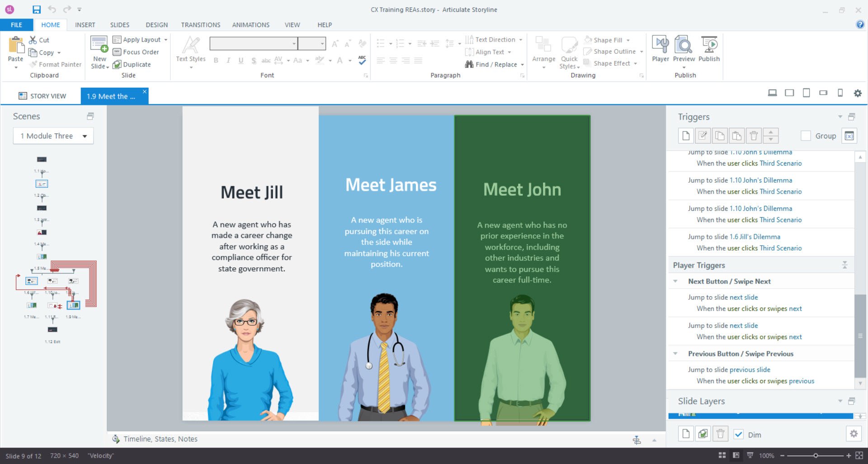
Task: Click the Third Scenario link under Jill's Dilemma
Action: (x=781, y=248)
